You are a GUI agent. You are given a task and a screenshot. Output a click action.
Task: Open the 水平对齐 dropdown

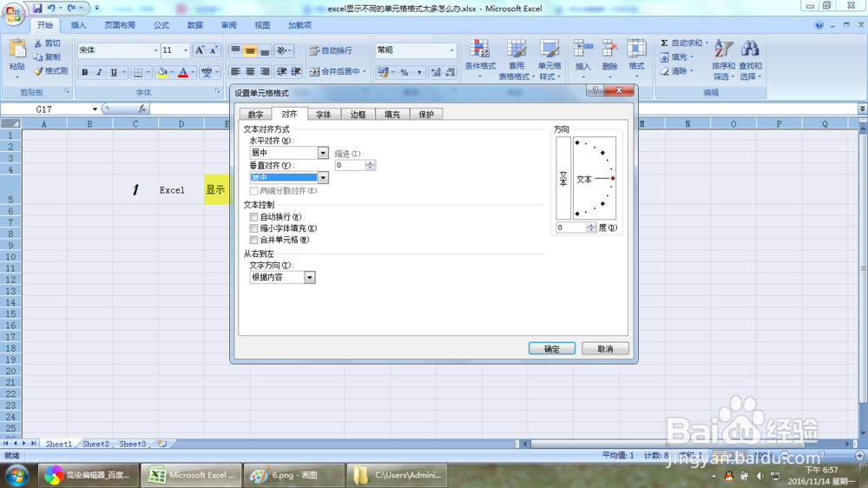[323, 153]
